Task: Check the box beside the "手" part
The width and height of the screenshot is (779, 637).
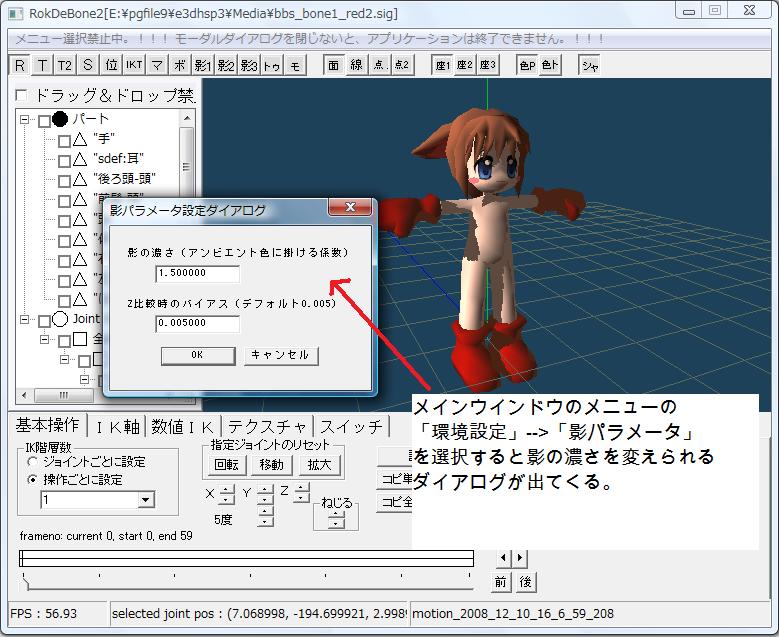Action: 64,141
